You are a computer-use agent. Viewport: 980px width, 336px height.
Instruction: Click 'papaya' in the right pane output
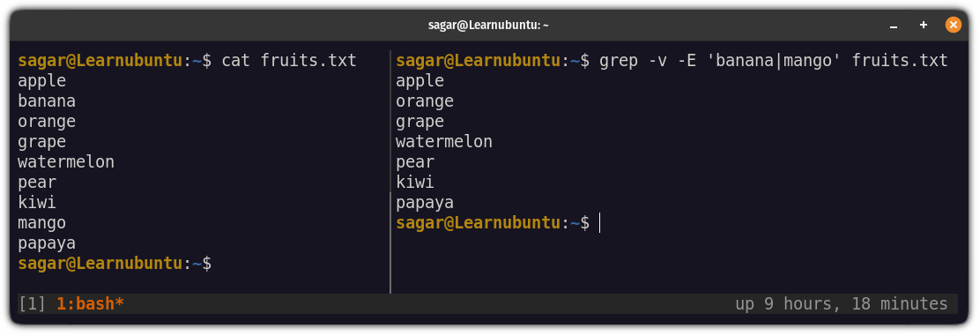coord(425,203)
